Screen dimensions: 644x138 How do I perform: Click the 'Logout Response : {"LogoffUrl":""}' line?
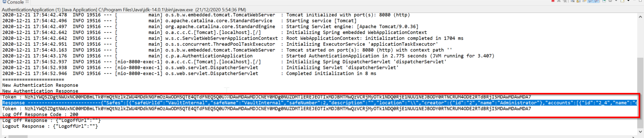tap(50, 126)
